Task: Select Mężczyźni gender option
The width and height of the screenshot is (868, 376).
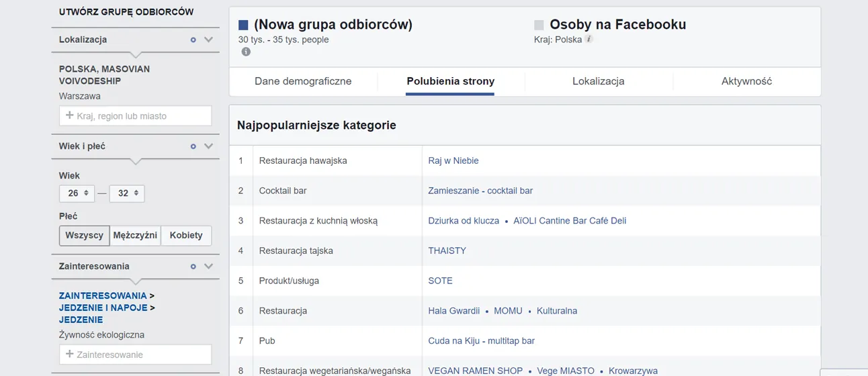Action: pos(135,236)
